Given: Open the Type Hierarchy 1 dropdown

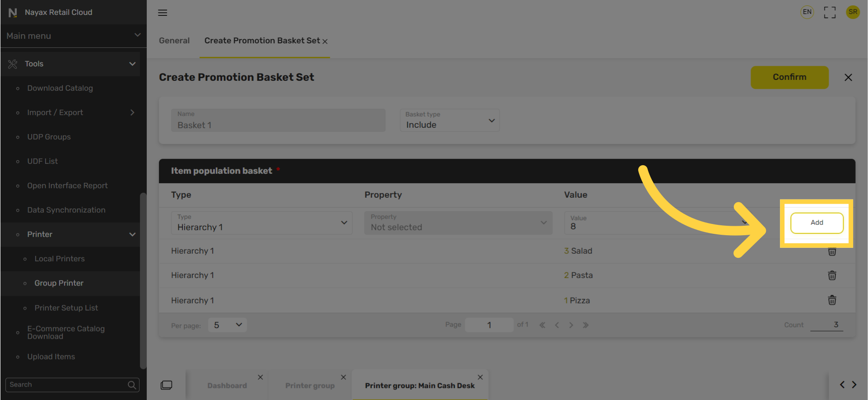Looking at the screenshot, I should tap(261, 223).
